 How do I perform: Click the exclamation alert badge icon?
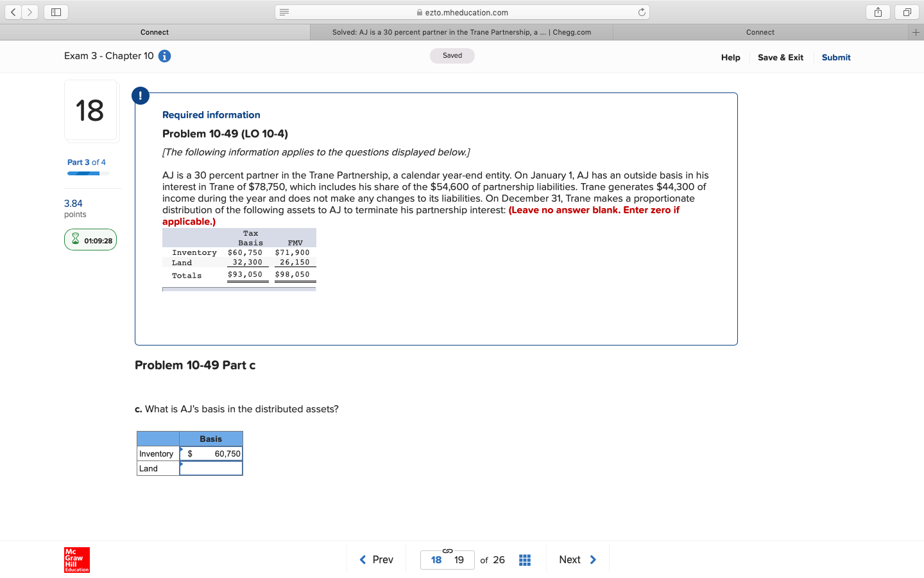[140, 96]
